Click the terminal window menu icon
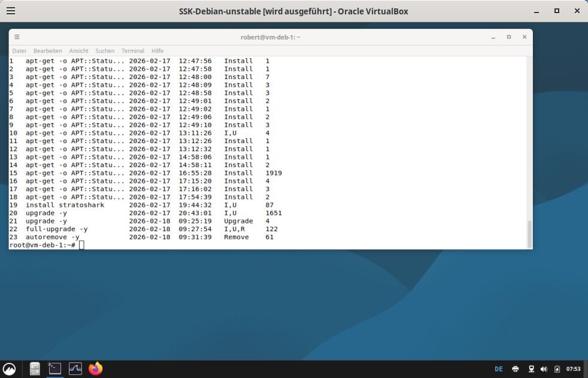The height and width of the screenshot is (378, 588). click(x=17, y=37)
